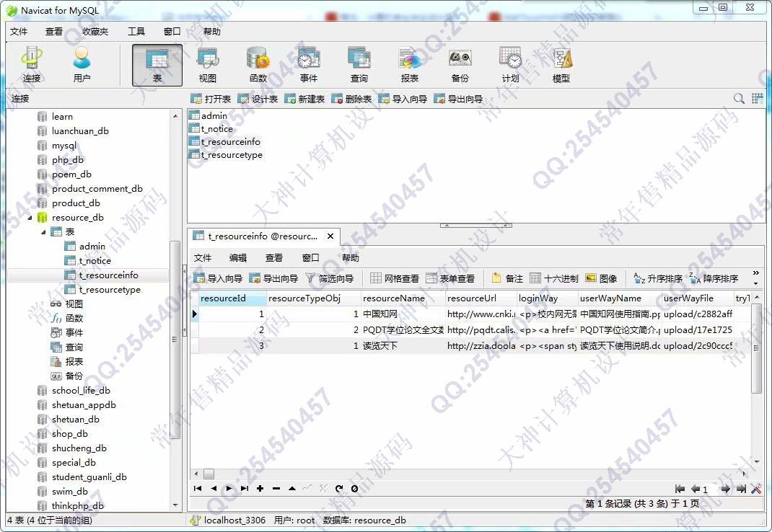Select t_resourcetype in connection tree

click(x=110, y=290)
